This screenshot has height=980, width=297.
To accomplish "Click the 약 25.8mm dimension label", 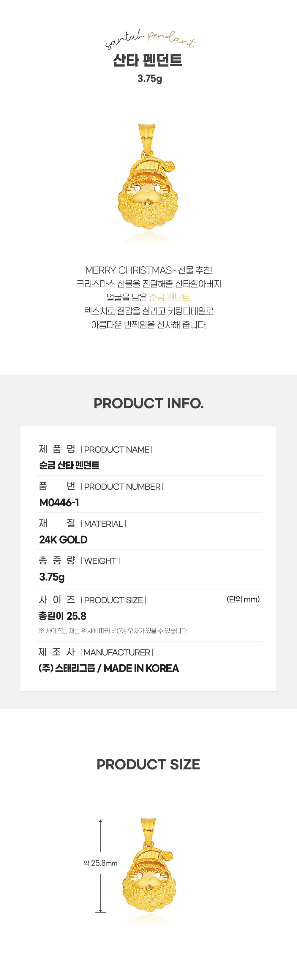I will (x=100, y=863).
